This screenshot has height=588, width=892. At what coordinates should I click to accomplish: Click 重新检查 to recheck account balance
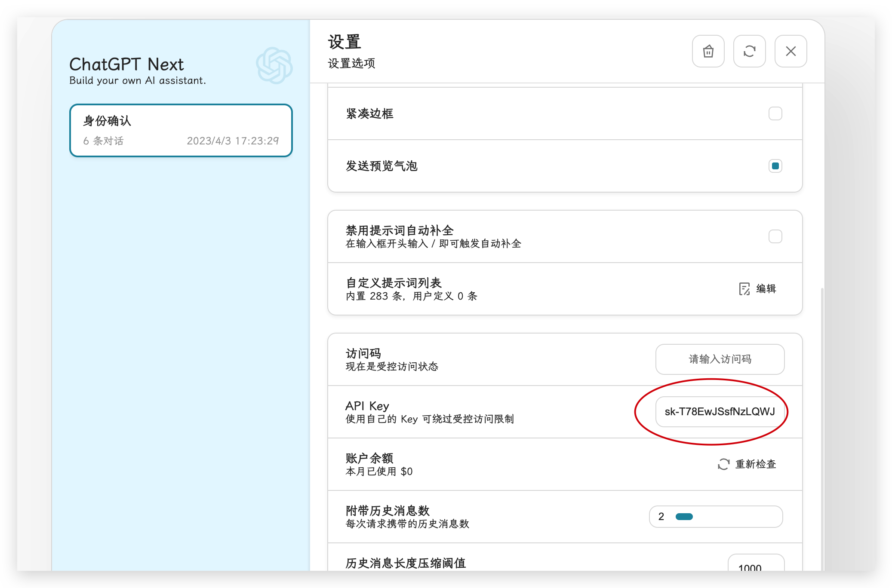tap(755, 464)
